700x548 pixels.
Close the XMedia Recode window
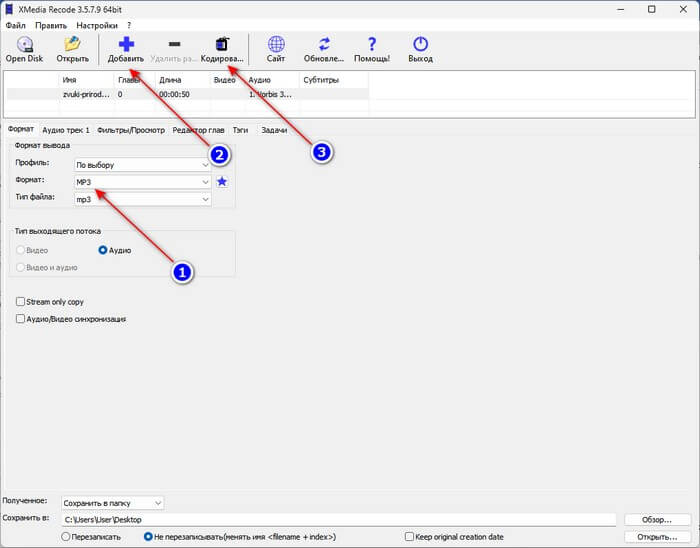point(683,9)
